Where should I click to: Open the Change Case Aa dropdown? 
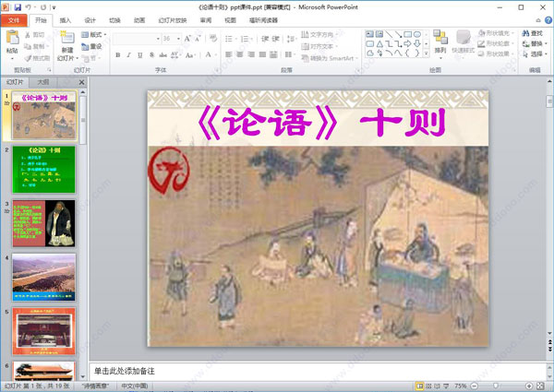189,54
